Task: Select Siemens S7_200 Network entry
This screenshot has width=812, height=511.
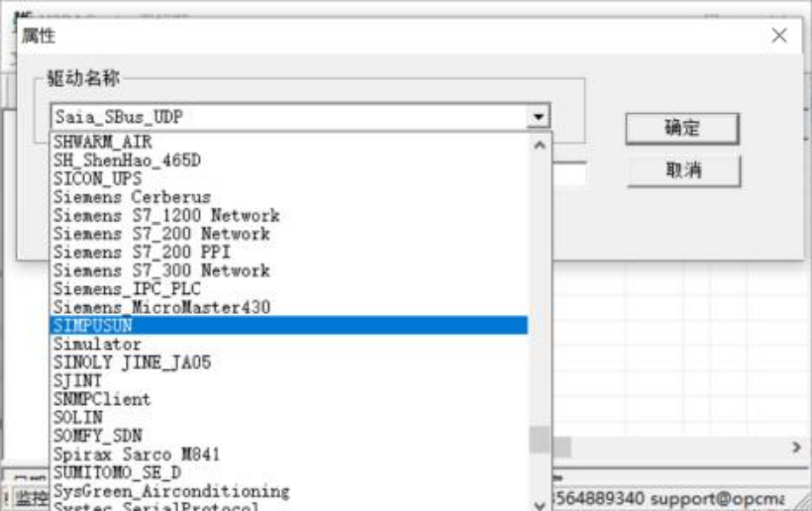Action: [x=289, y=234]
